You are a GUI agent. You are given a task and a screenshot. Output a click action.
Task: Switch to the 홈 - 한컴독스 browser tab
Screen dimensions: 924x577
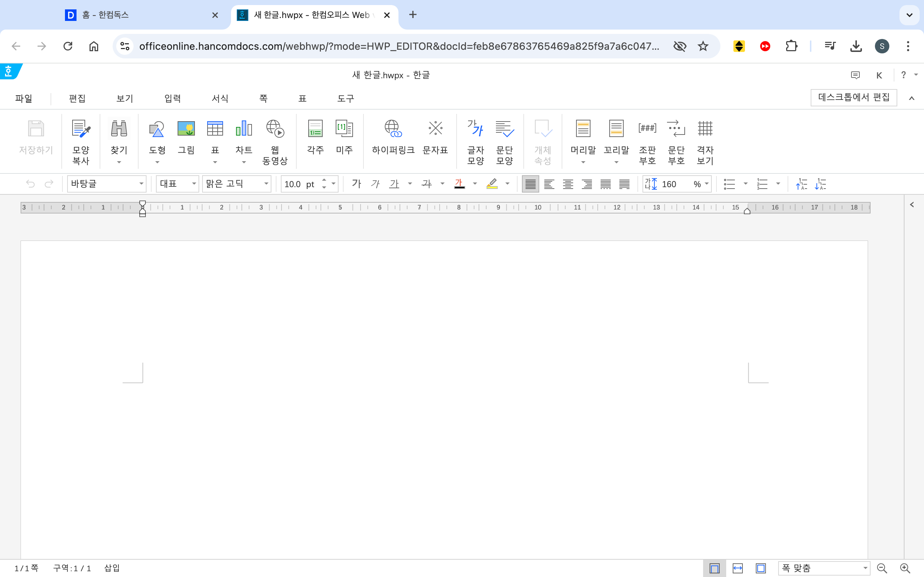click(141, 15)
